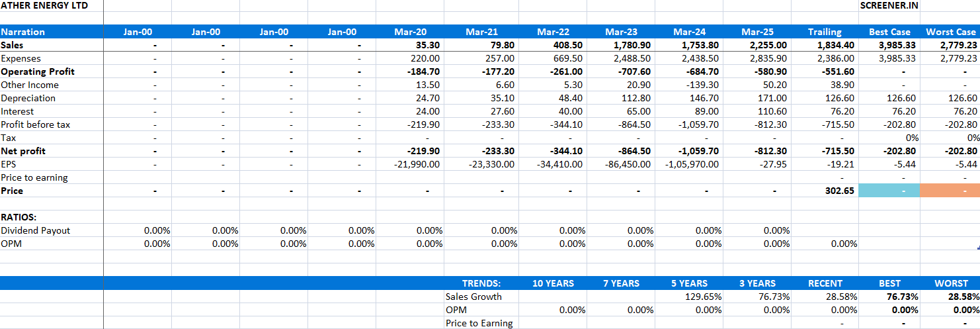Screen dimensions: 980x329
Task: Select the ATHER ENERGY LTD title cell
Action: click(x=44, y=5)
